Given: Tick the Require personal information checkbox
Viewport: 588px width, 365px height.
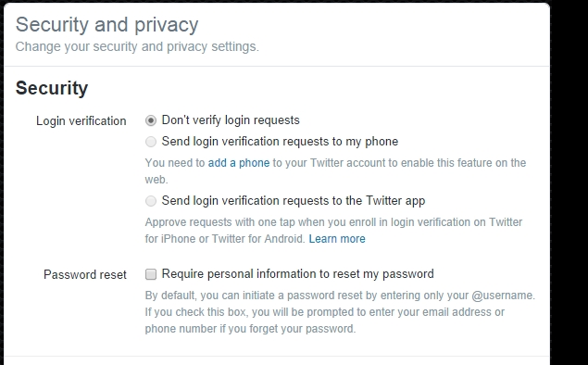Looking at the screenshot, I should pyautogui.click(x=151, y=274).
